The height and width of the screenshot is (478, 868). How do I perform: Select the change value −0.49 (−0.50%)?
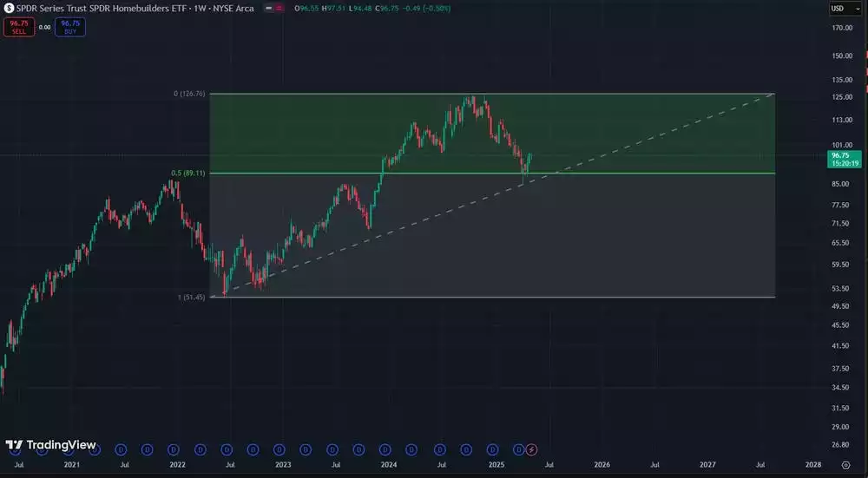(x=427, y=9)
